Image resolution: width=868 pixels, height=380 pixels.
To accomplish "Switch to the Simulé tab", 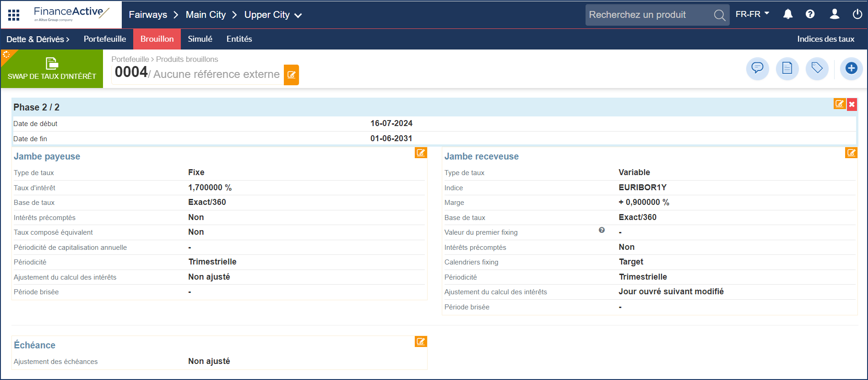I will [x=200, y=39].
